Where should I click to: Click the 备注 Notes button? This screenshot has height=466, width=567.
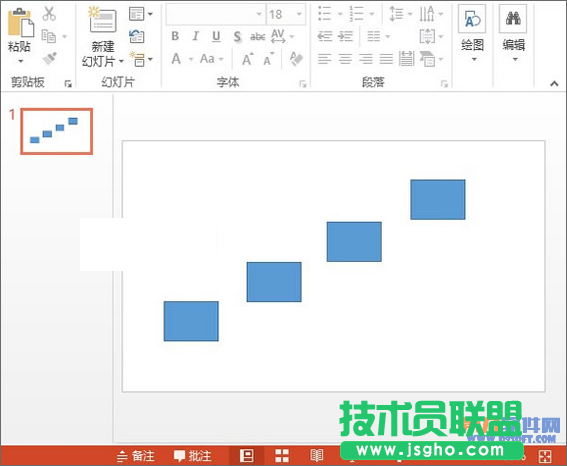[x=136, y=456]
